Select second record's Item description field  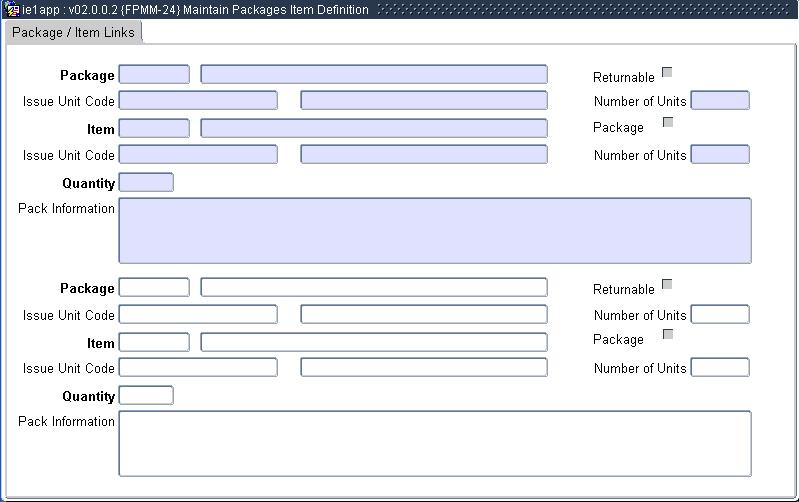[x=373, y=342]
